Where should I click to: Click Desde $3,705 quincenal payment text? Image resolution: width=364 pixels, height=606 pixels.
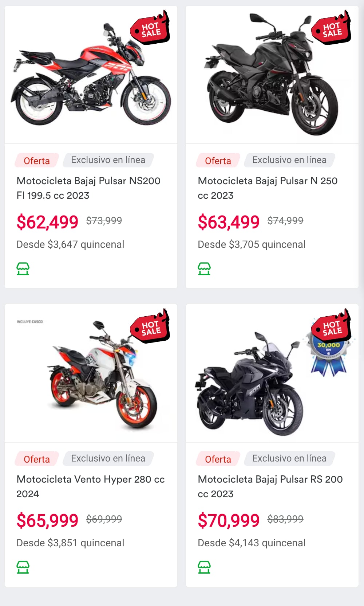point(252,244)
